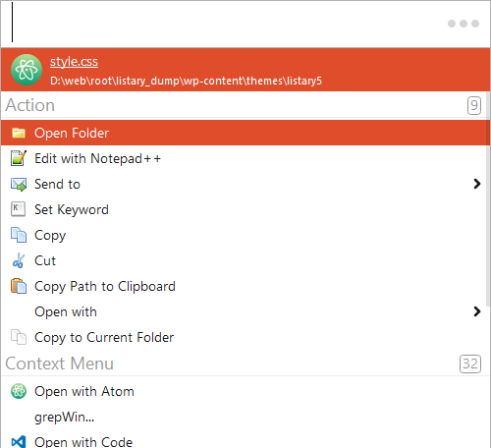Click the Notepad++ edit icon
This screenshot has height=448, width=491.
[x=19, y=158]
